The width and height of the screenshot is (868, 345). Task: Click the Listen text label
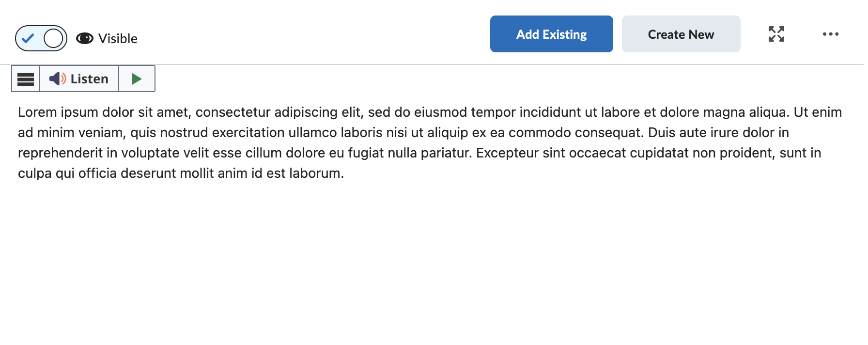pos(90,78)
